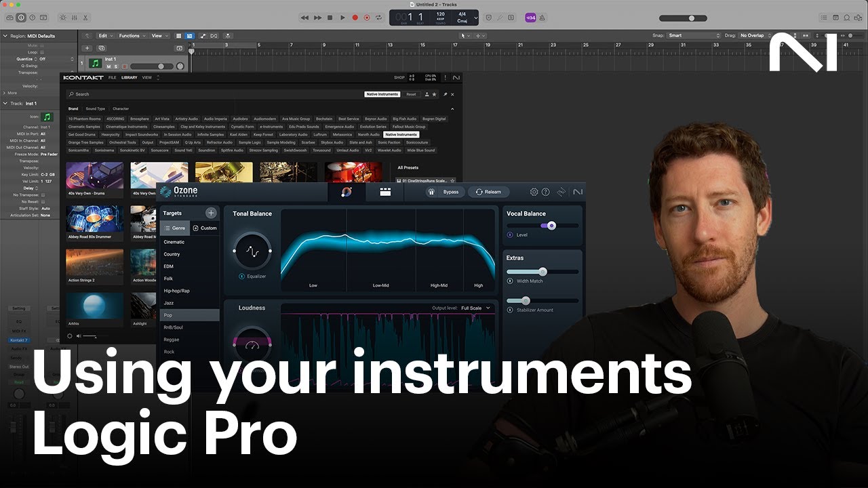The height and width of the screenshot is (488, 868).
Task: Open the Quantize dropdown in region inspector
Action: pyautogui.click(x=57, y=59)
